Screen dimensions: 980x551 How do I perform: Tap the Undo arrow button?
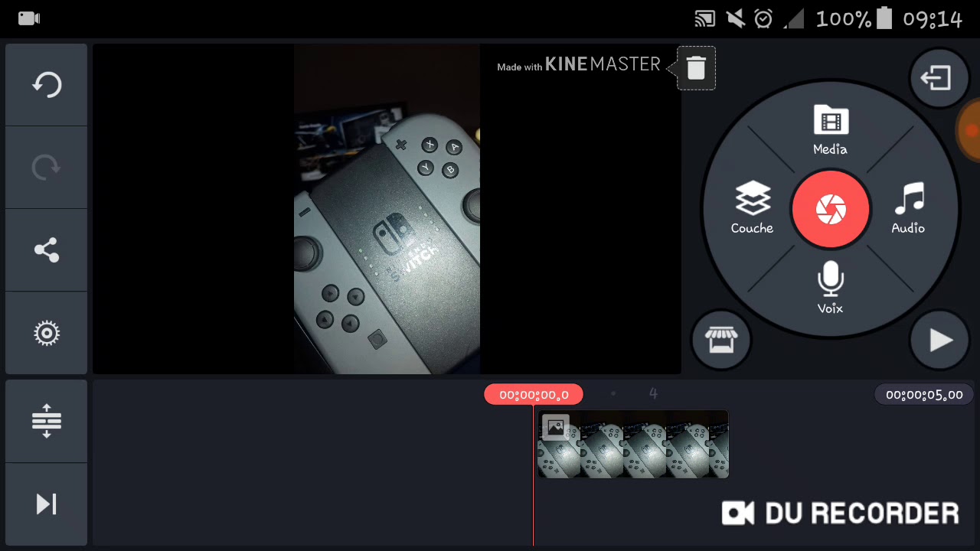[x=47, y=84]
